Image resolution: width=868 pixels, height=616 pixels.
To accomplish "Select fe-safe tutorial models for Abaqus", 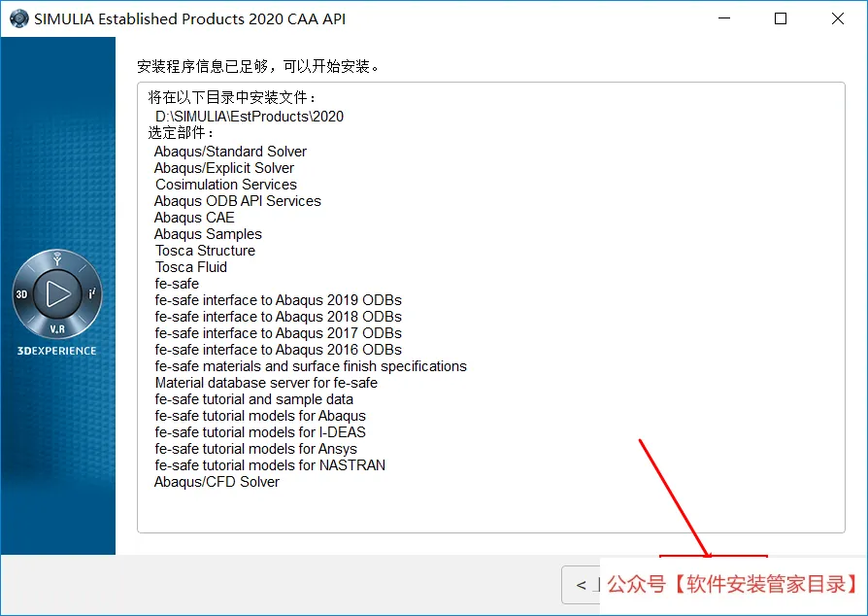I will (x=260, y=416).
